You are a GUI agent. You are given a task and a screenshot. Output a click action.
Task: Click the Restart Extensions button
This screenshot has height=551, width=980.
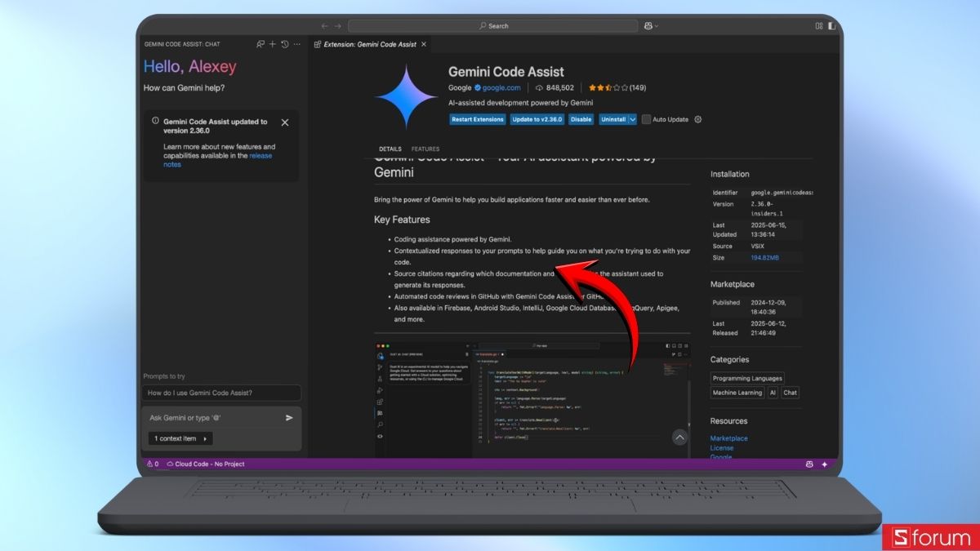[x=478, y=119]
